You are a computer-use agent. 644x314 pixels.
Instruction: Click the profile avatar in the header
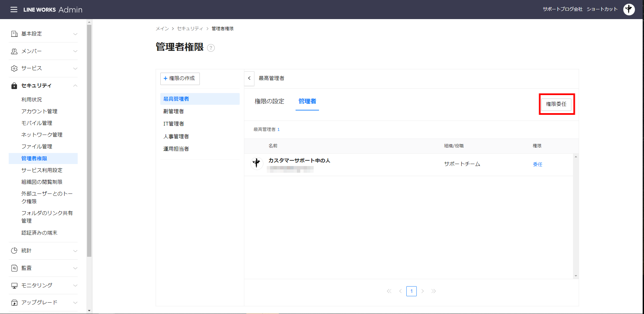click(x=629, y=9)
